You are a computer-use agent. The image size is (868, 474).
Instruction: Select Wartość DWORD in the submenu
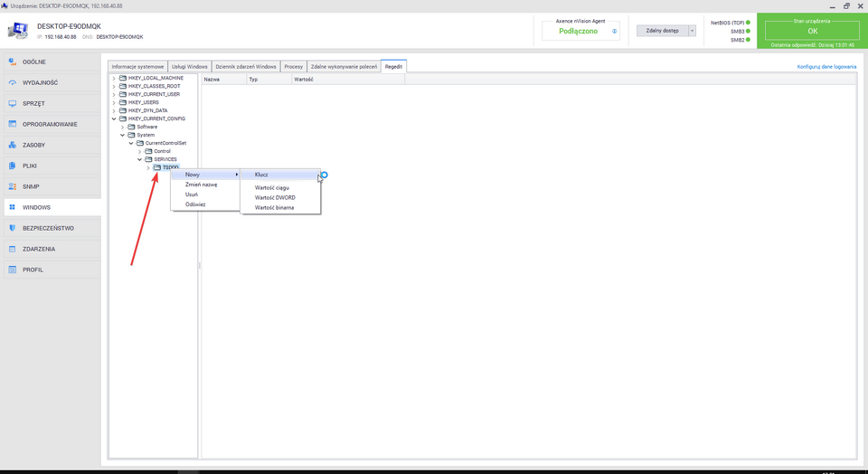coord(275,197)
